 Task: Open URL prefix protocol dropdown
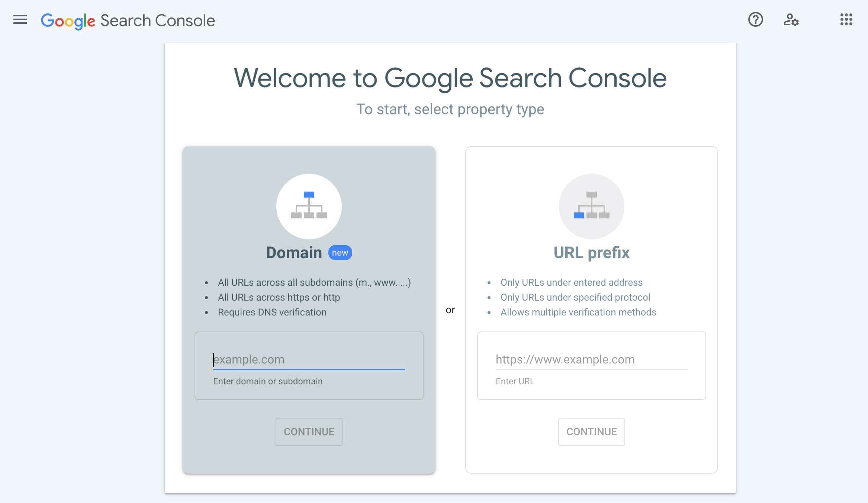pyautogui.click(x=512, y=359)
